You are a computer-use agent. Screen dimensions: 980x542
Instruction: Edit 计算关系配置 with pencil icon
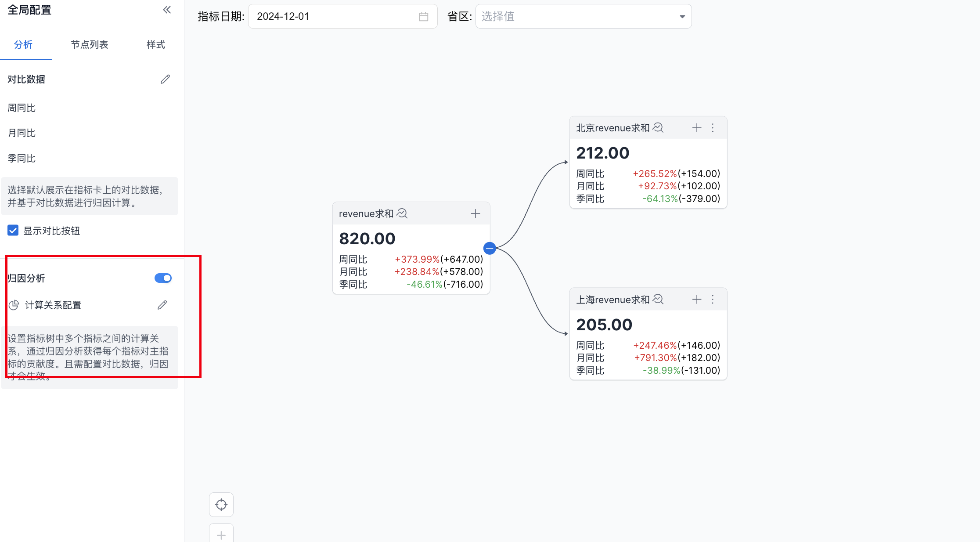pos(162,305)
